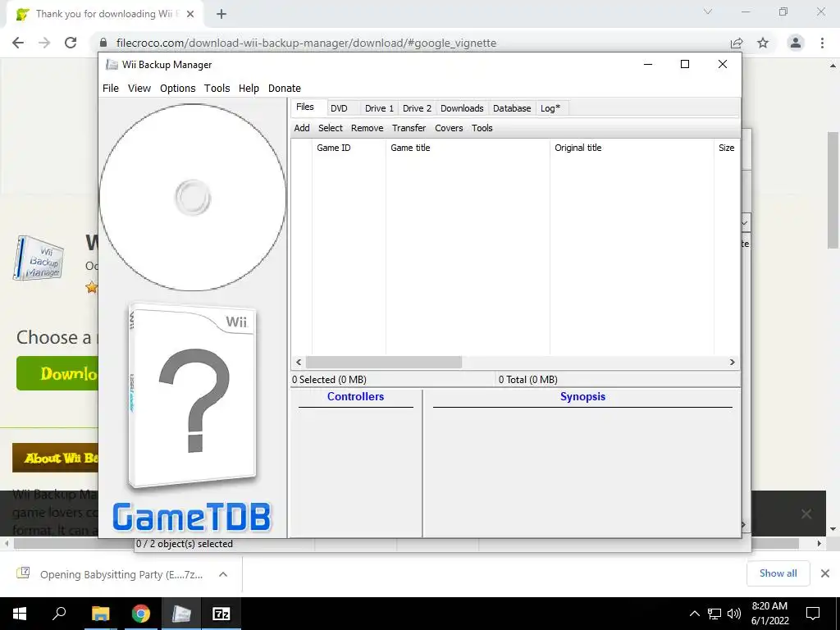Click Wii Backup Manager taskbar icon
This screenshot has height=630, width=840.
click(181, 614)
